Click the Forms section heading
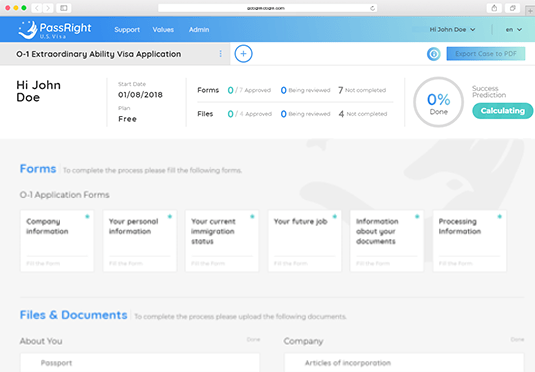 coord(38,169)
